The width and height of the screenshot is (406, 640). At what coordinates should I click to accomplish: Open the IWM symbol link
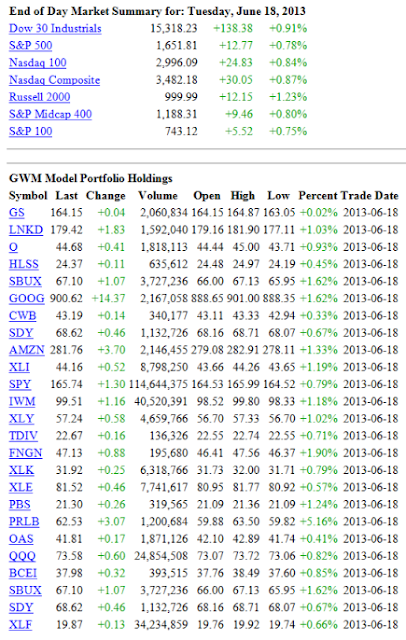pos(22,401)
